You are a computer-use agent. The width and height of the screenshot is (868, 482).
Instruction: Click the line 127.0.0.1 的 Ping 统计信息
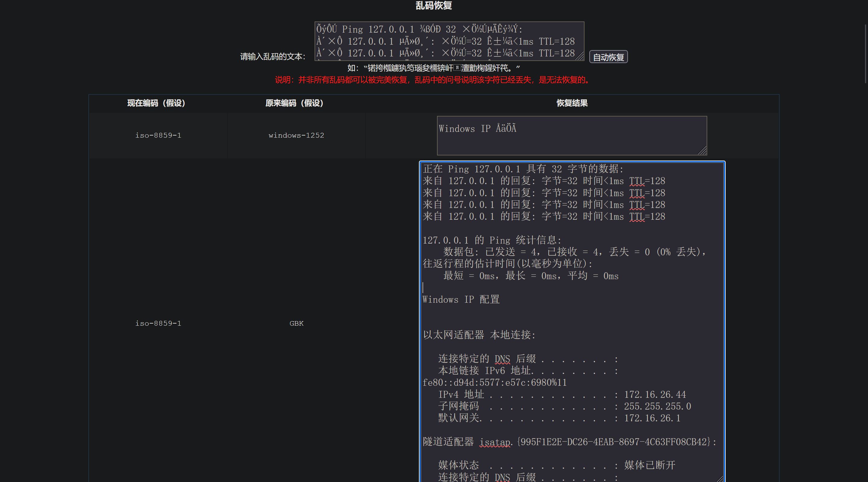coord(492,240)
